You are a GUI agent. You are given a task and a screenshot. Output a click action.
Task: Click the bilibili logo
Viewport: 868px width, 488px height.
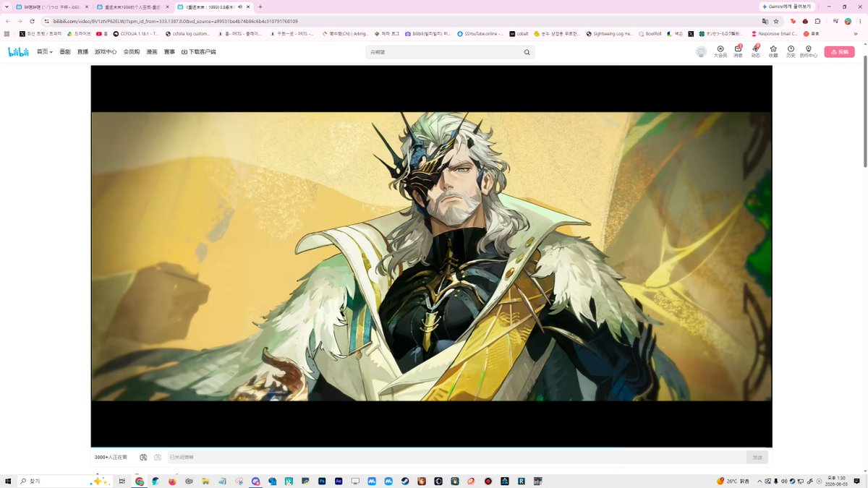[x=17, y=52]
